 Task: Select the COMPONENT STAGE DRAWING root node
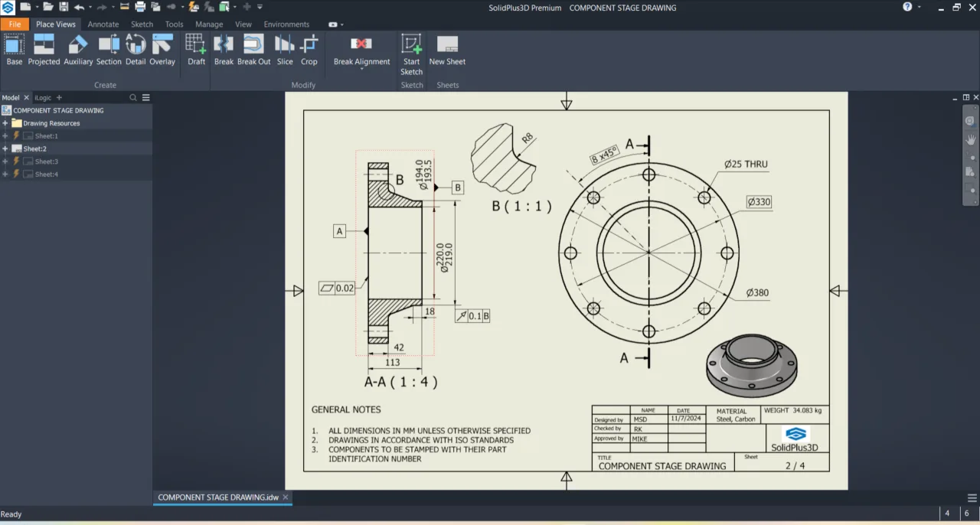[58, 110]
